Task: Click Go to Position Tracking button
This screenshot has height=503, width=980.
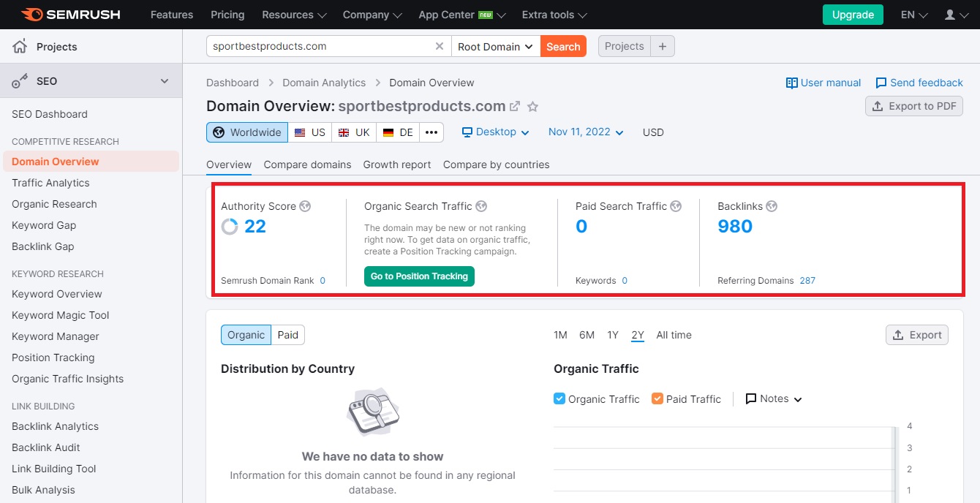Action: 419,276
